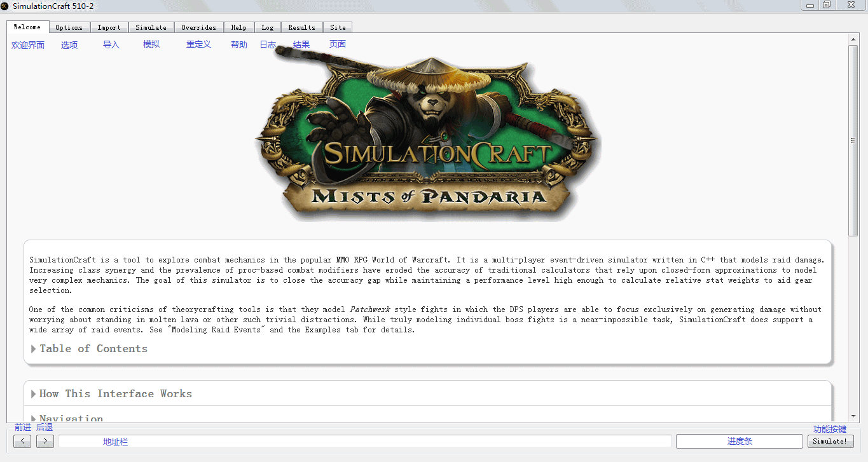The image size is (868, 462).
Task: Click the back arrow navigation button
Action: pos(22,441)
